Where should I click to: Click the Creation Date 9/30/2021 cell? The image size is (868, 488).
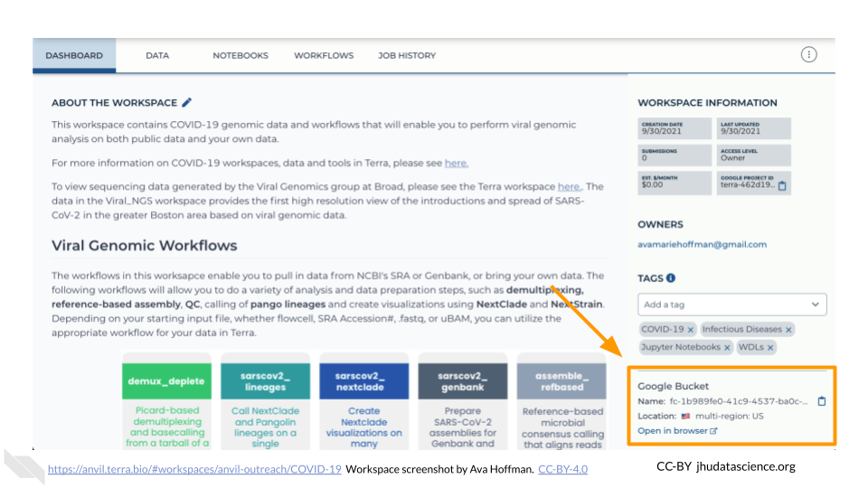[x=675, y=128]
